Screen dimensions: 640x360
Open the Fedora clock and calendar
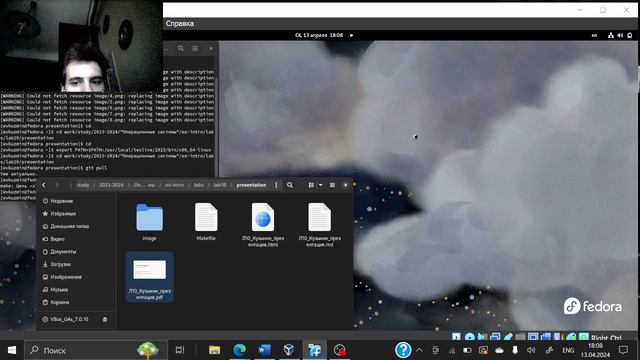click(x=319, y=36)
